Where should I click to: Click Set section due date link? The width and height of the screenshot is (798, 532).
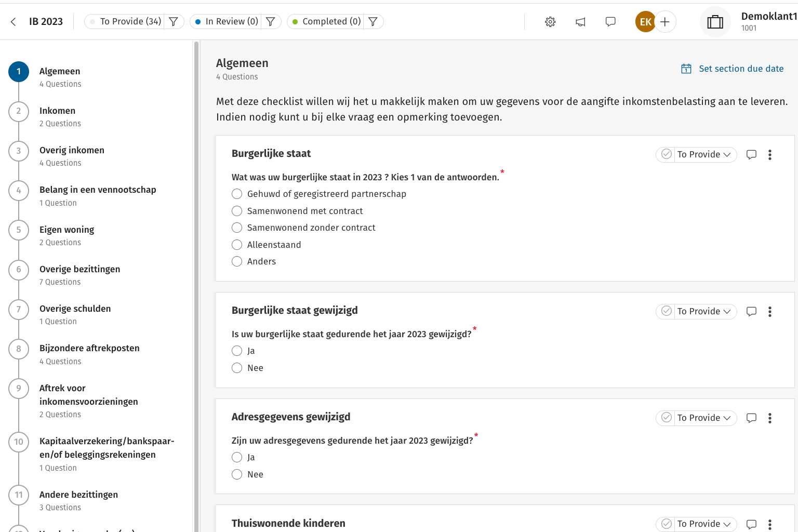(x=733, y=69)
